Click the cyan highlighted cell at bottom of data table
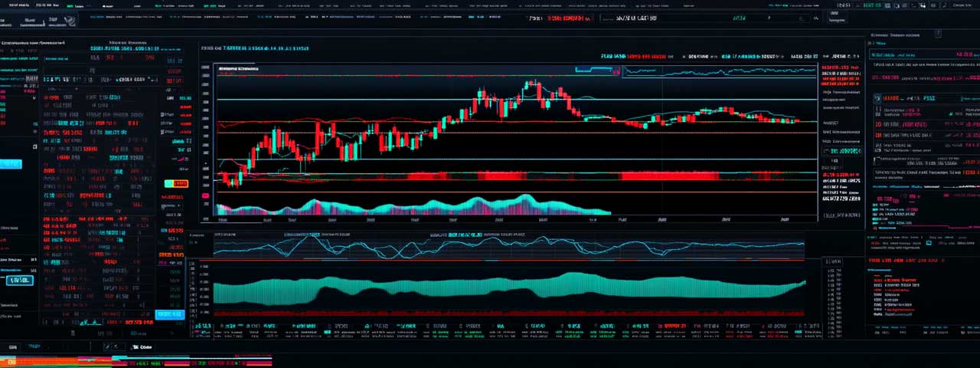This screenshot has width=980, height=368. pyautogui.click(x=169, y=314)
